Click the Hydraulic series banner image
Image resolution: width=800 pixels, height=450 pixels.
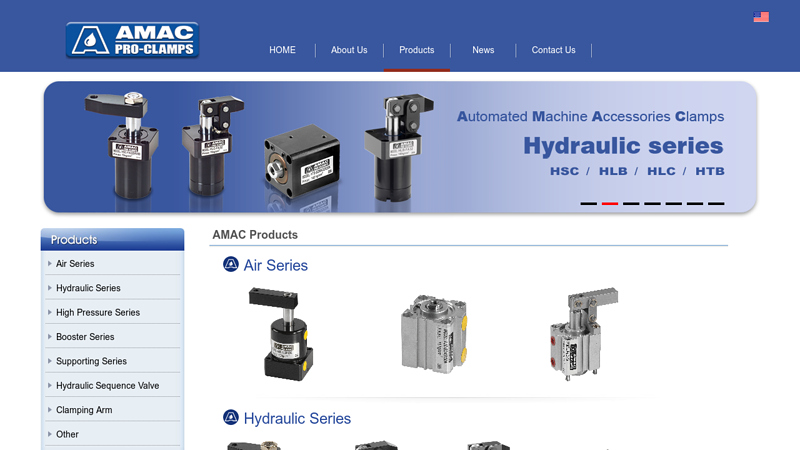pos(400,147)
